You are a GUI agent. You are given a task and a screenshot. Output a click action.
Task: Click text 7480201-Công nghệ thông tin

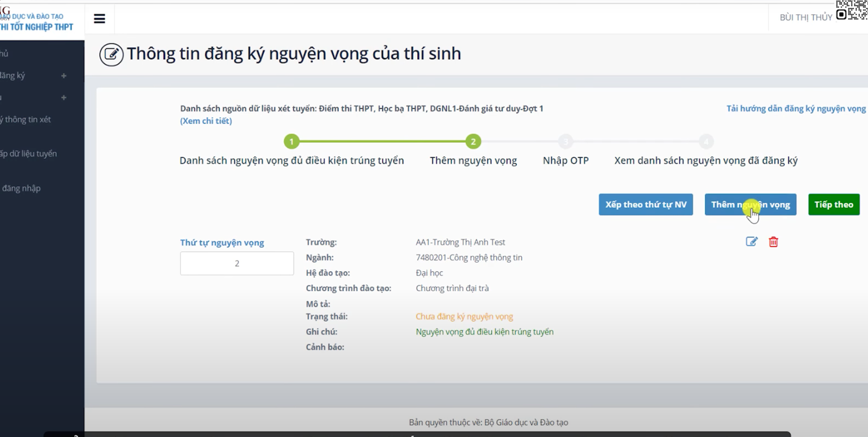pyautogui.click(x=469, y=257)
